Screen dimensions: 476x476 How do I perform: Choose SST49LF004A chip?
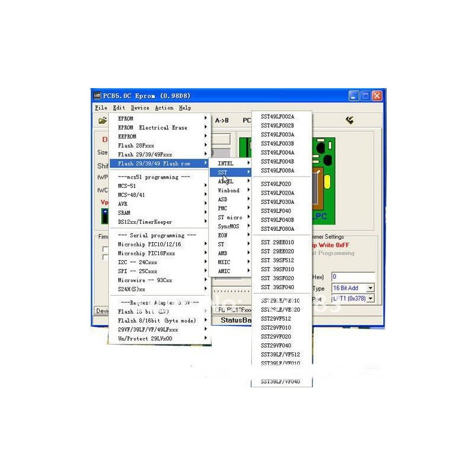point(281,152)
